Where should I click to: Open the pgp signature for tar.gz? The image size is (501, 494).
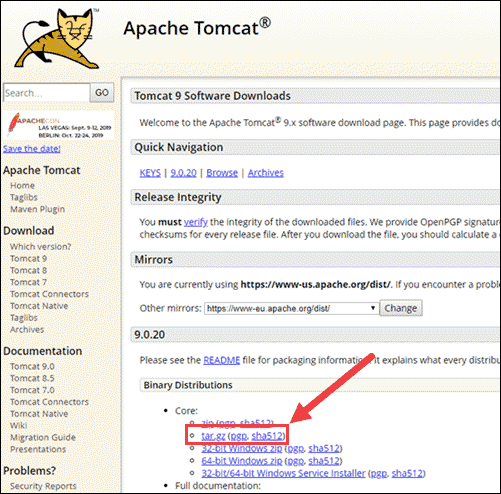(239, 436)
